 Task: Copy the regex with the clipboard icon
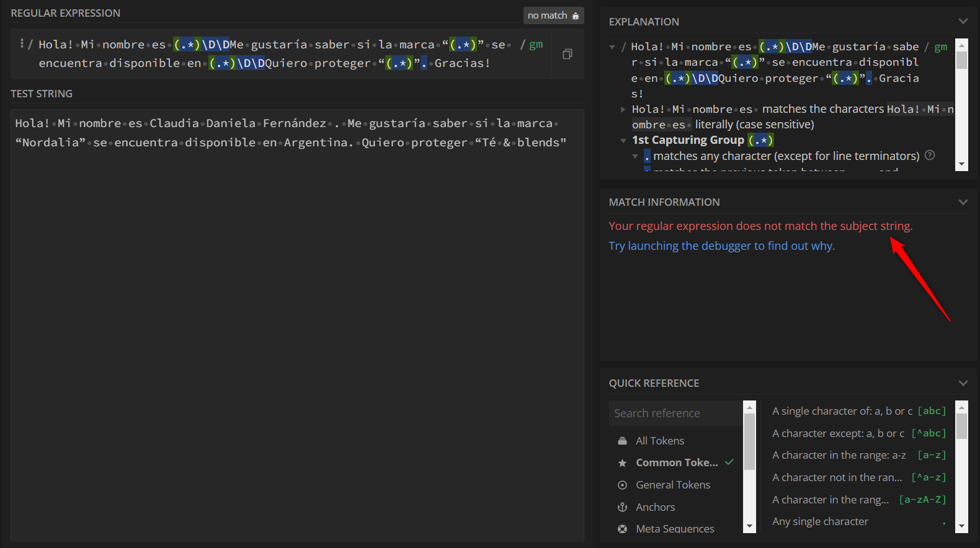(x=567, y=54)
